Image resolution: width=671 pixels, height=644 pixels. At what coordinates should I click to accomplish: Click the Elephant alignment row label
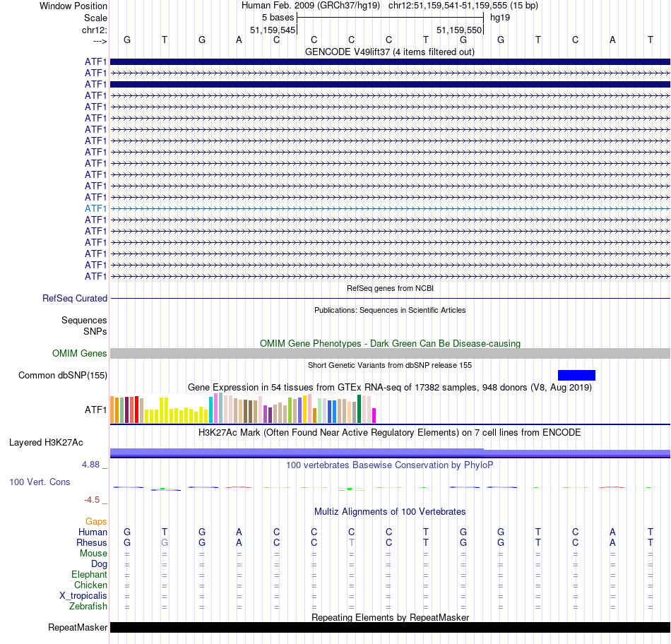[89, 574]
